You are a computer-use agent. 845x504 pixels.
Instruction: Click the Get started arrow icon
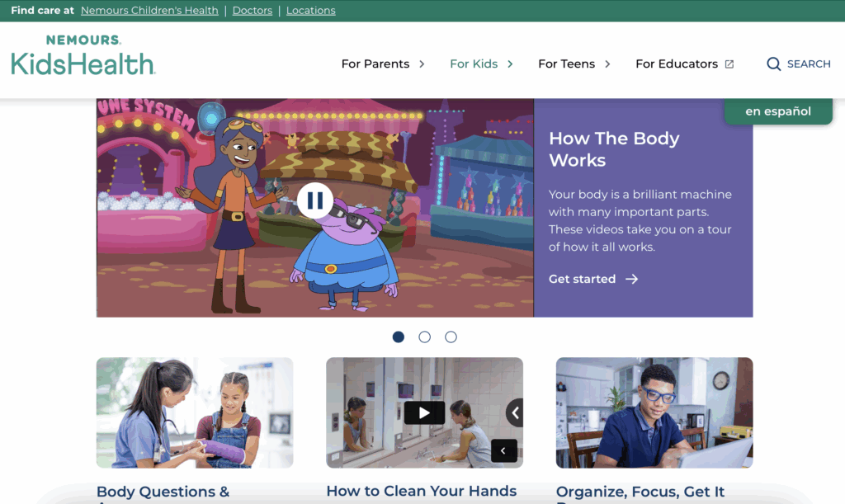click(x=630, y=279)
